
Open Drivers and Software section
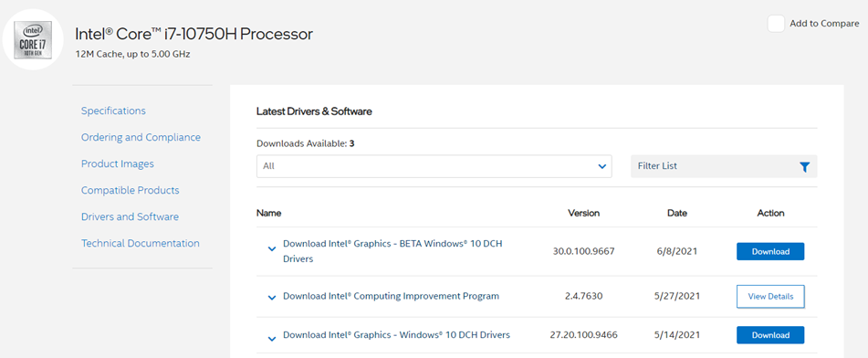coord(130,216)
